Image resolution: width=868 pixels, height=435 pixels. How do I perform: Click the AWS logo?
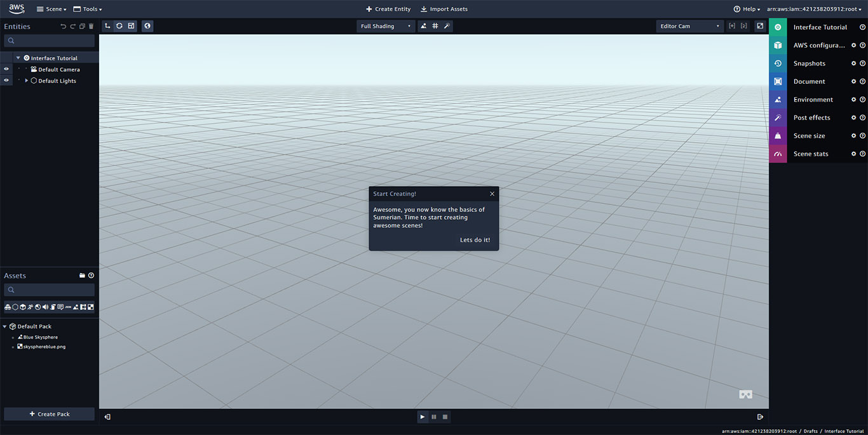click(17, 9)
